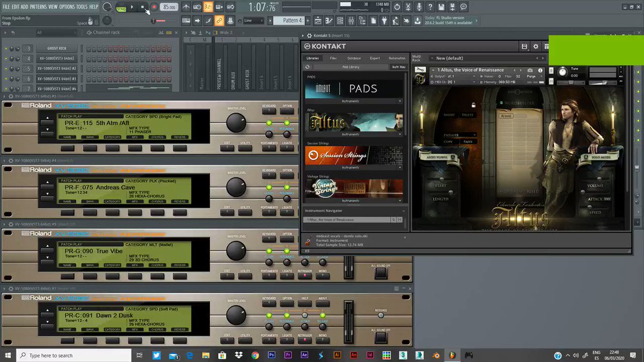Open the FILE menu

coord(6,6)
